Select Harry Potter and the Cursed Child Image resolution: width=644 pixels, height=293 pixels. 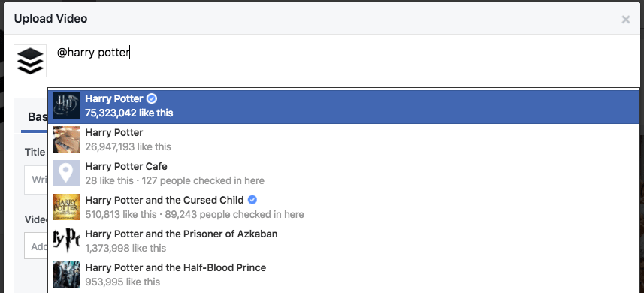click(343, 207)
